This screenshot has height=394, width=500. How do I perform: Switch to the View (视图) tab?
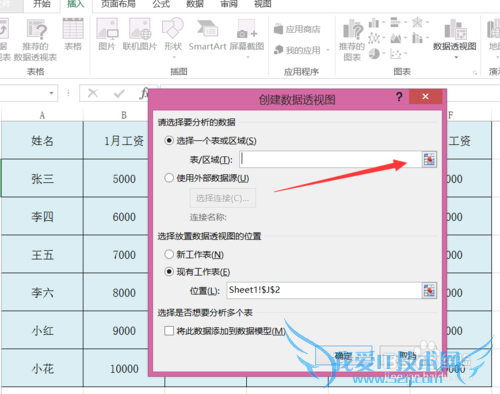[263, 4]
